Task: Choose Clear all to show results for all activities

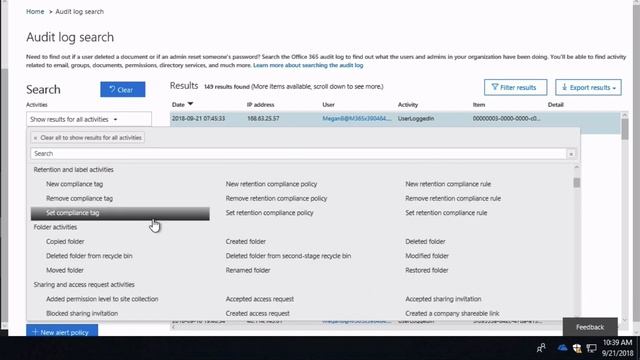Action: click(x=88, y=138)
